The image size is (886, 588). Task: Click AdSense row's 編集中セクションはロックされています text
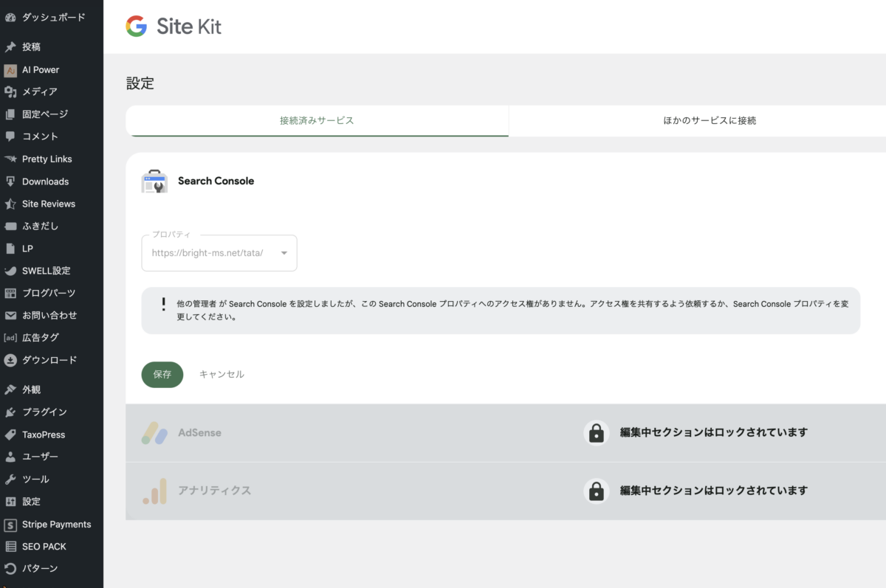pyautogui.click(x=713, y=432)
